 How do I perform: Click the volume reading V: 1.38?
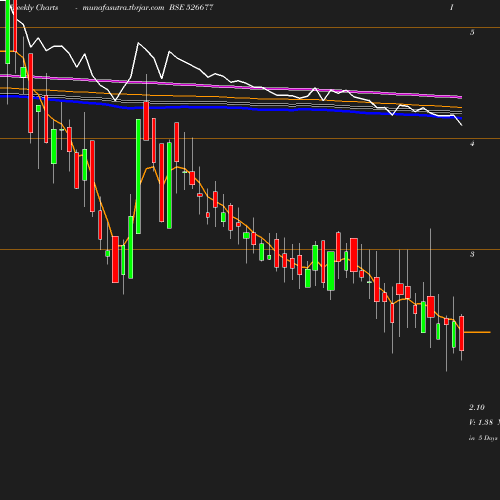(x=481, y=422)
